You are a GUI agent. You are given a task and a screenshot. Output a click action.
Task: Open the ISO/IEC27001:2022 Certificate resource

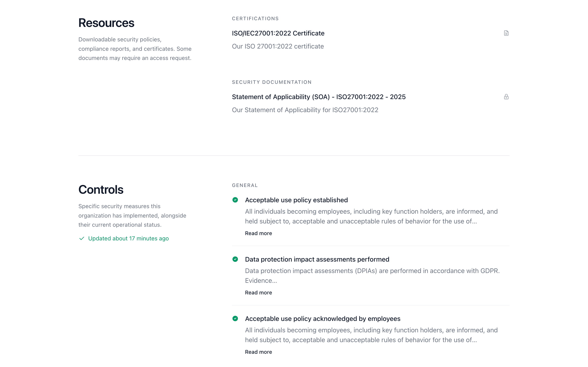coord(278,33)
